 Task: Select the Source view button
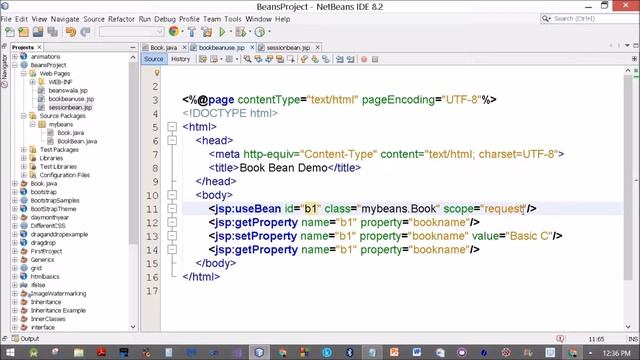pos(153,59)
